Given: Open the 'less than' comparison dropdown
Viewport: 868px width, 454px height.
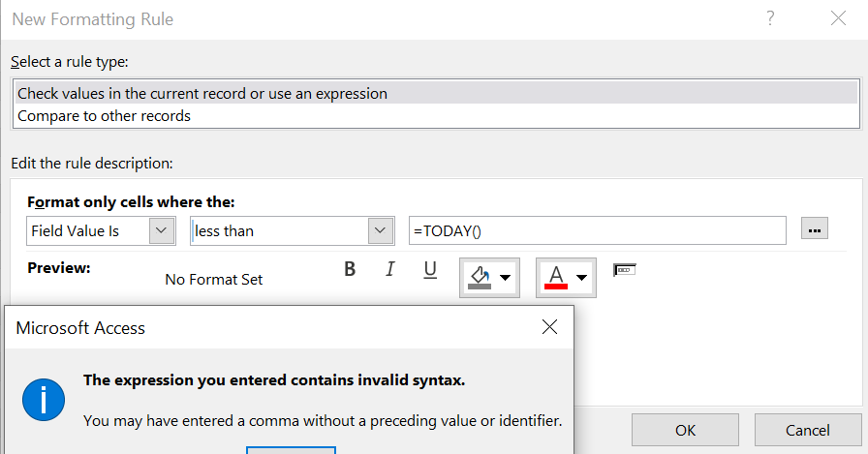Looking at the screenshot, I should pyautogui.click(x=380, y=231).
